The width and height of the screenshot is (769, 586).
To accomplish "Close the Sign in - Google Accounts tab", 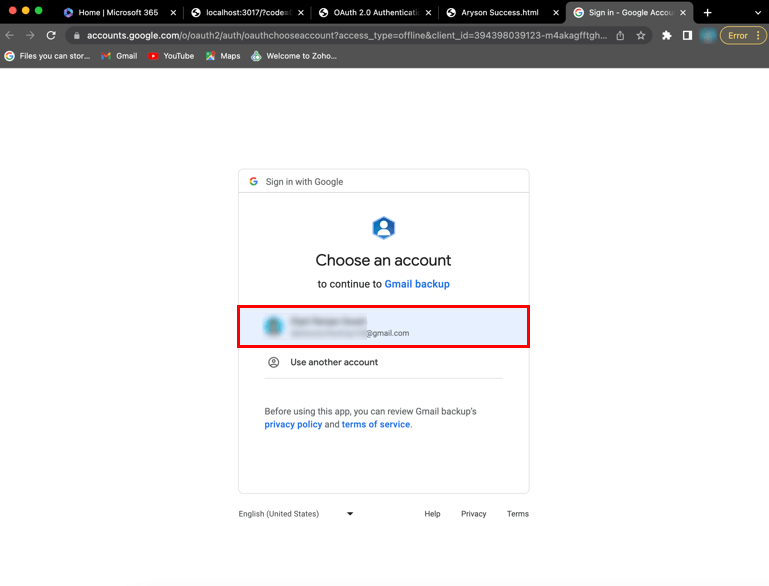I will (683, 13).
